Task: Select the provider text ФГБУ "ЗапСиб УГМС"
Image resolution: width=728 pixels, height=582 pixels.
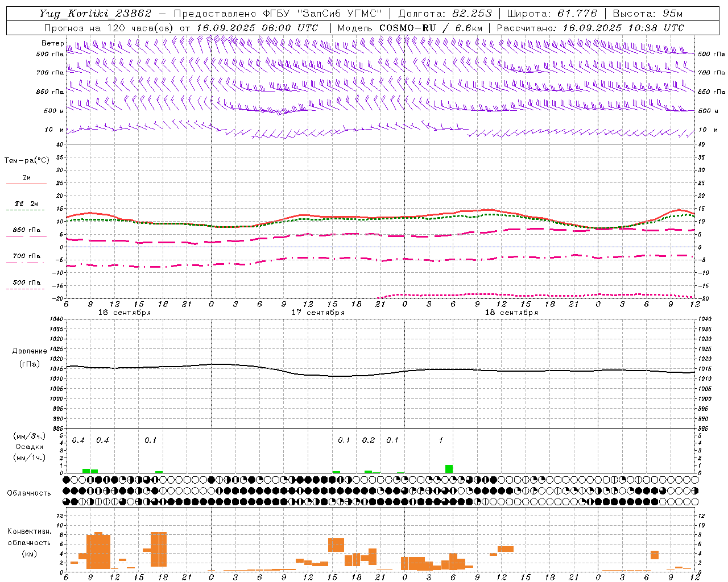Action: pos(322,14)
